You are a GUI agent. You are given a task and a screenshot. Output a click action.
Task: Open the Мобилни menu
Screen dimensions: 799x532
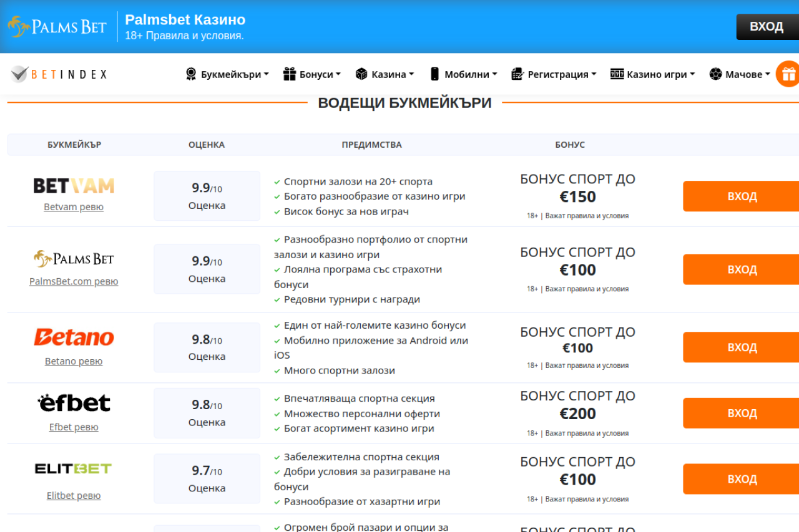463,74
